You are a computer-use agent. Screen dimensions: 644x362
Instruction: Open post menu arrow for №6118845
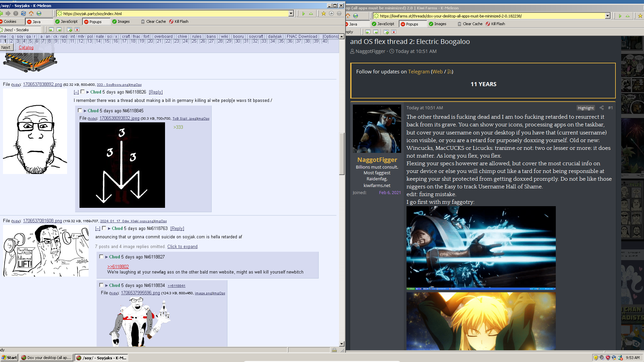pos(85,111)
